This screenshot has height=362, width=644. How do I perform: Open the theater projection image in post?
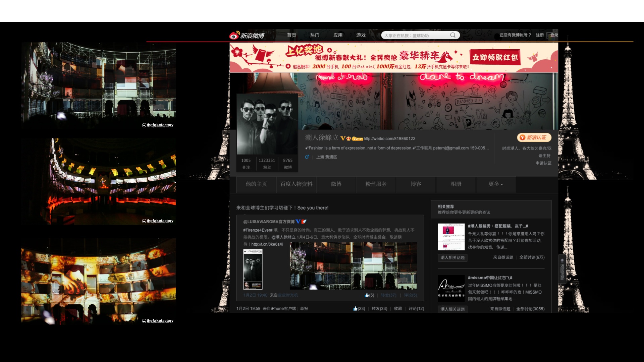[x=353, y=266]
